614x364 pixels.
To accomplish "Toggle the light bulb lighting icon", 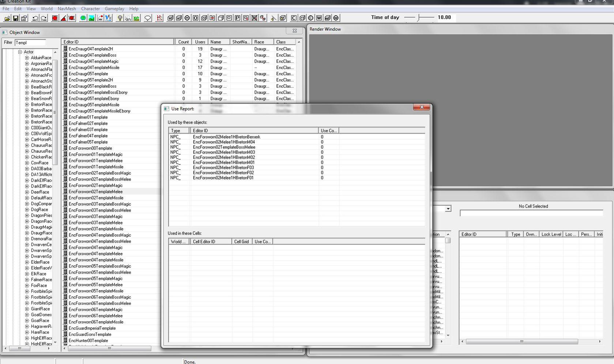I will [120, 18].
